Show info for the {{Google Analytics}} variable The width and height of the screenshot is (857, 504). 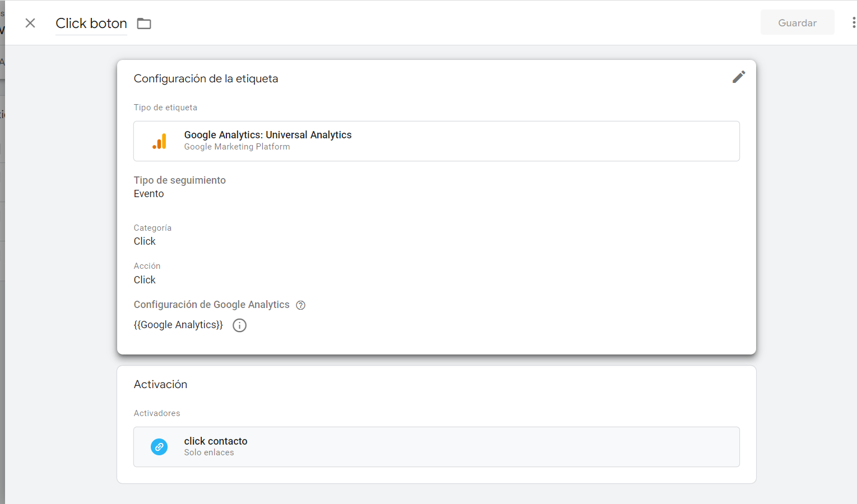239,325
